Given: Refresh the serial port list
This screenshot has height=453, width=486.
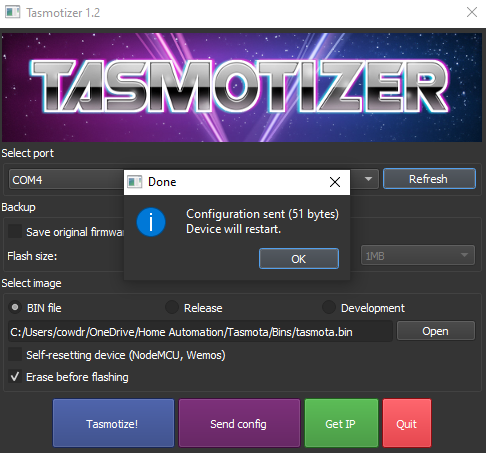Looking at the screenshot, I should [x=429, y=179].
